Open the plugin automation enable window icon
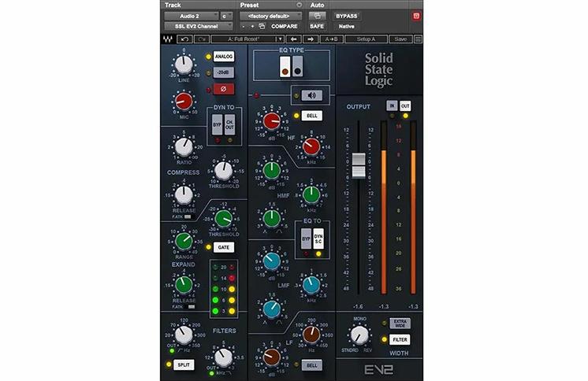588x381 pixels. 317,16
